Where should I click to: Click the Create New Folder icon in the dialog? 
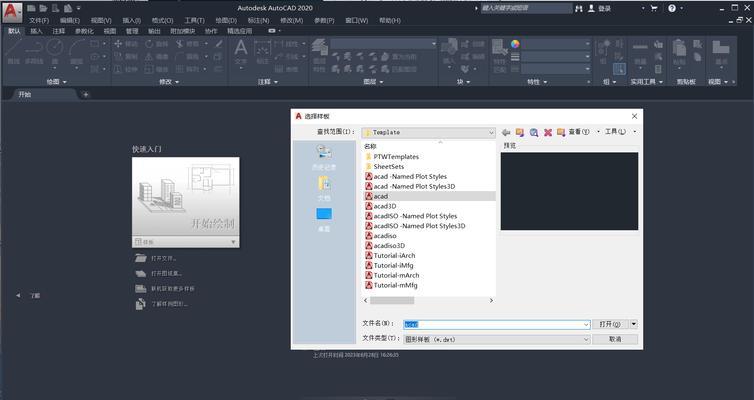561,132
